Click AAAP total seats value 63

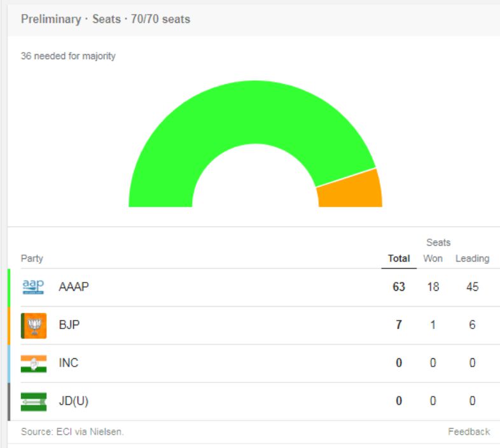click(399, 287)
